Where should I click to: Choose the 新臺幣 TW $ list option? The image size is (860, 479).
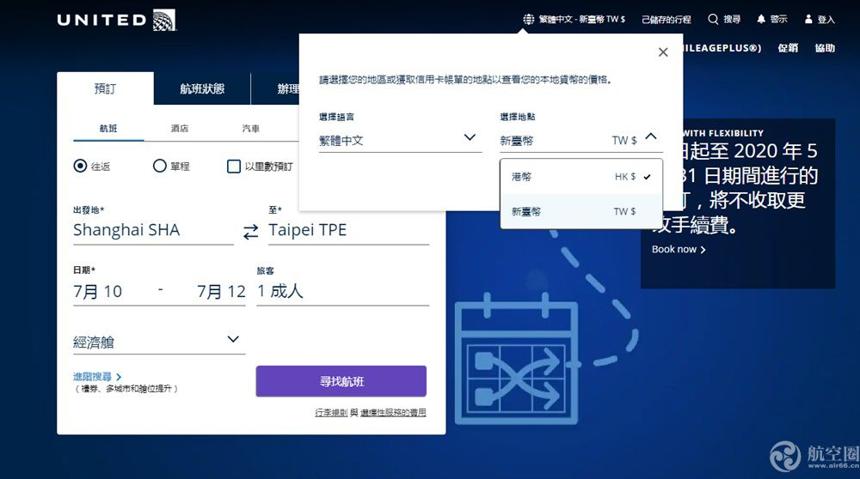[581, 211]
